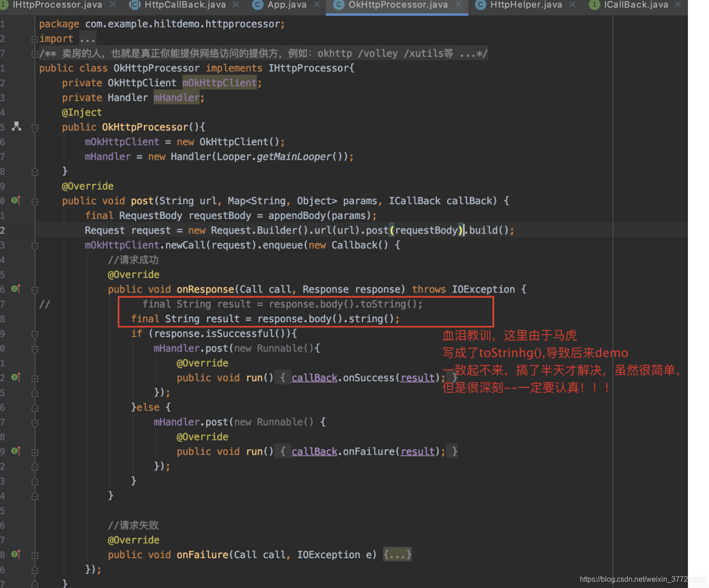Open the HttpHelper.java tab

tap(526, 5)
